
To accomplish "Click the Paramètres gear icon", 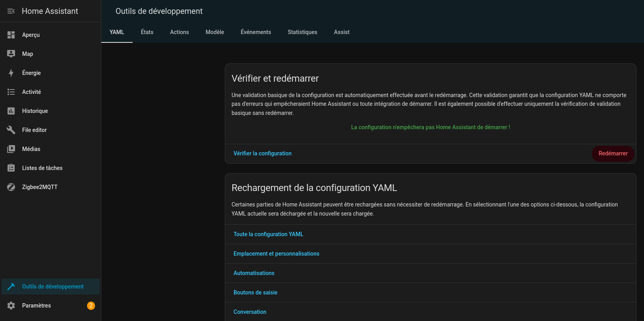I will click(x=11, y=306).
